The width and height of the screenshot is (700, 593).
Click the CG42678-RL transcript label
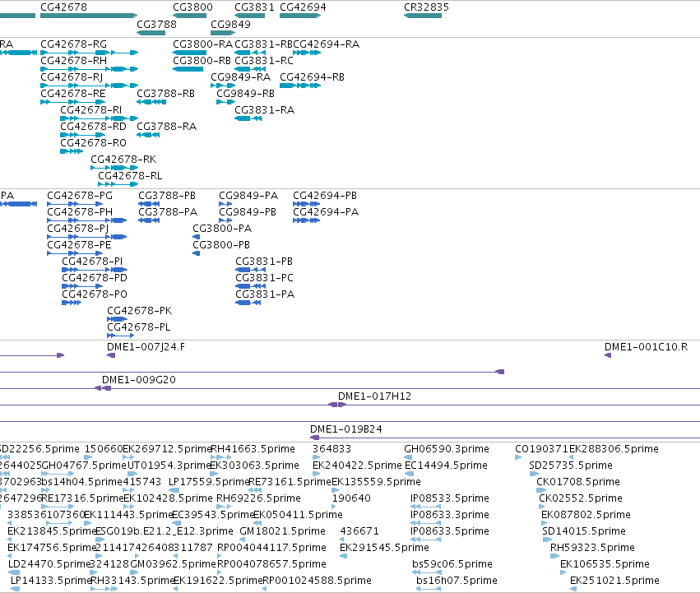pos(130,176)
